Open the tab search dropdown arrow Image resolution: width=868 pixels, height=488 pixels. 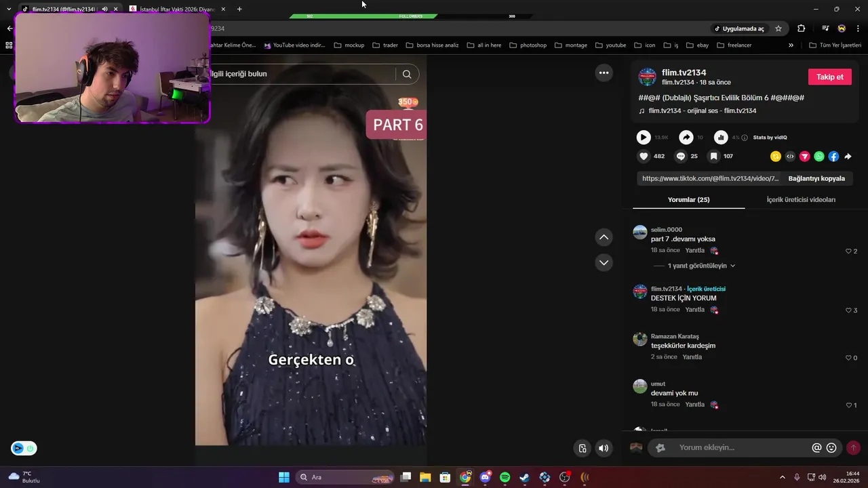9,9
